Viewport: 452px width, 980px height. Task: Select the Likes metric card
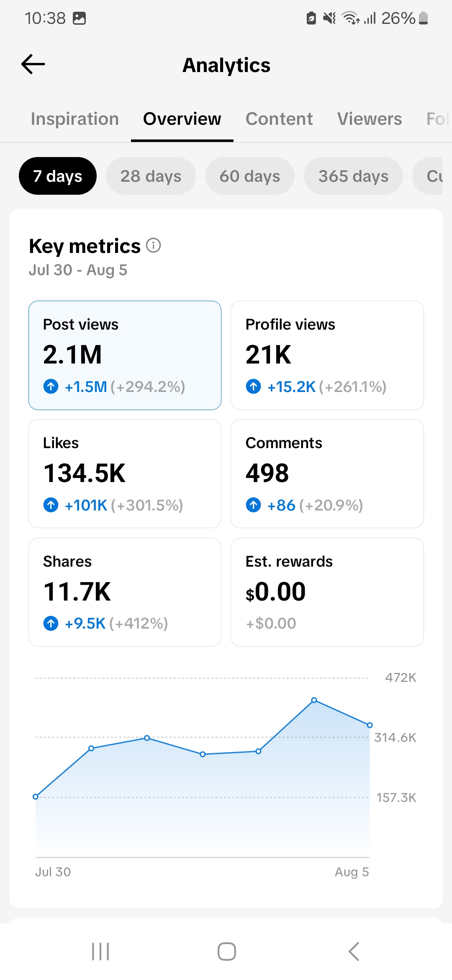coord(125,474)
